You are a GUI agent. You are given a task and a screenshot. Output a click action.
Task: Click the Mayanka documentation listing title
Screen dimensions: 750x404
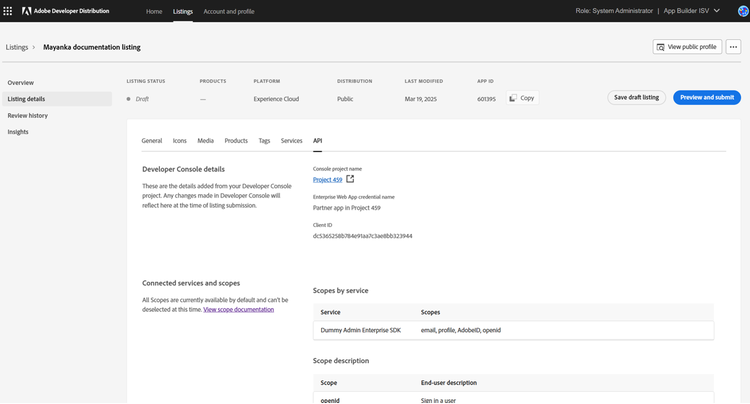click(92, 47)
